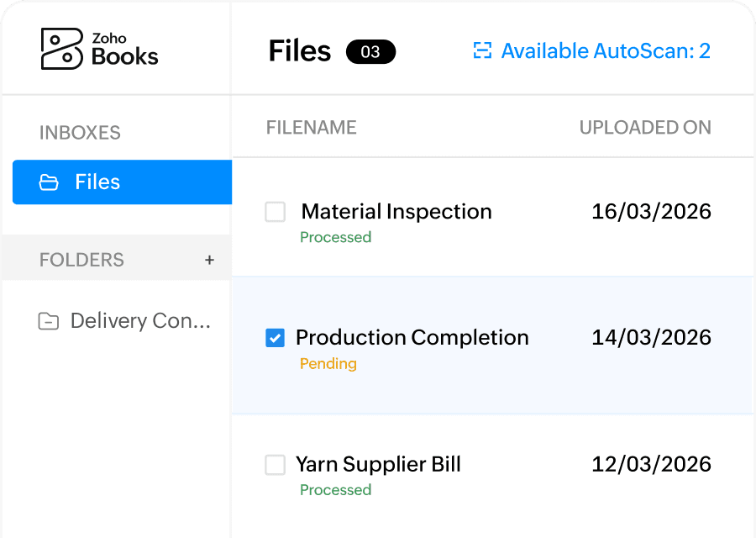Open the Material Inspection file
The width and height of the screenshot is (756, 538).
(x=396, y=211)
